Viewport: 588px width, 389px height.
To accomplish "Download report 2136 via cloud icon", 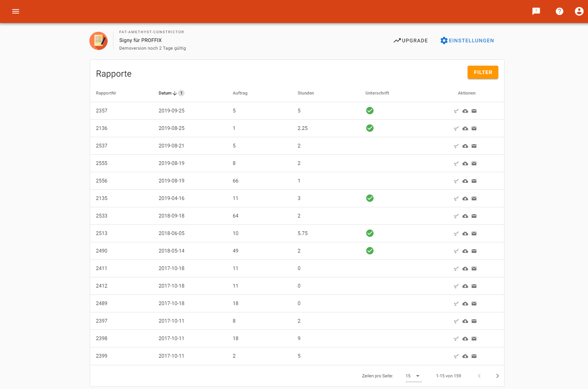I will (x=465, y=128).
